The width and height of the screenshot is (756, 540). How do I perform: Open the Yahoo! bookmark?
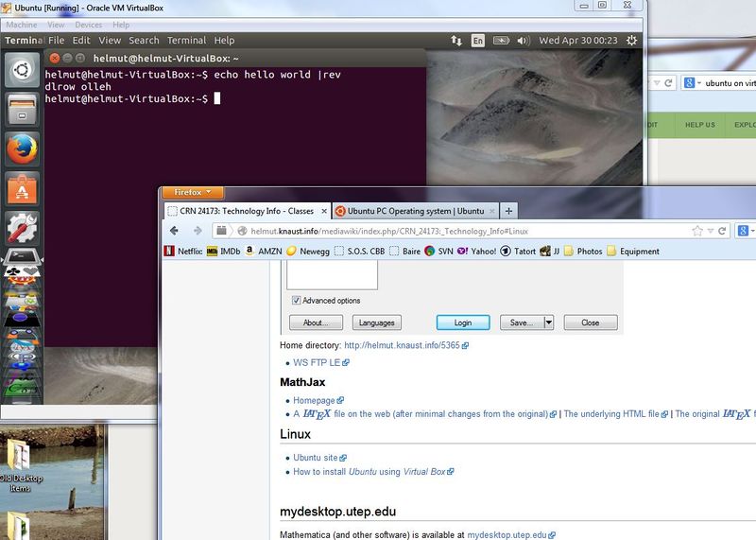click(477, 251)
